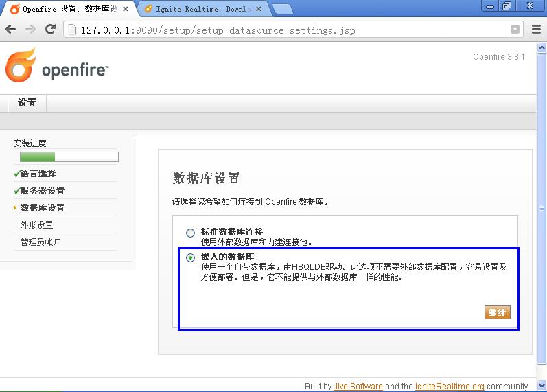The height and width of the screenshot is (392, 547).
Task: Open the IgniteRealtime.org link
Action: (450, 386)
